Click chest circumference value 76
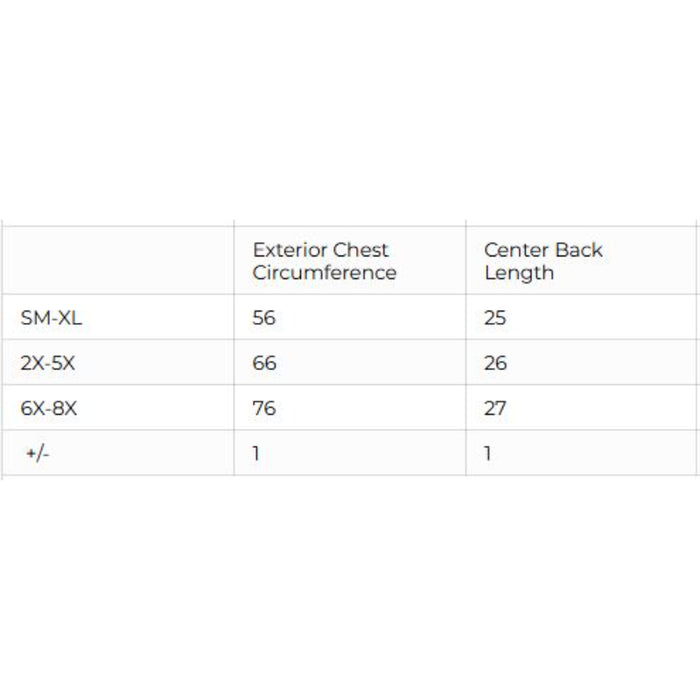 coord(264,408)
